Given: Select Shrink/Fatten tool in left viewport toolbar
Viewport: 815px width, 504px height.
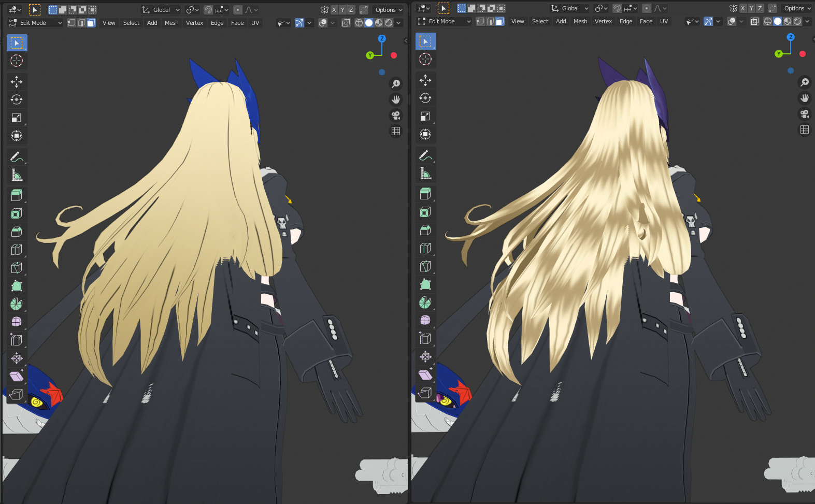Looking at the screenshot, I should point(17,358).
